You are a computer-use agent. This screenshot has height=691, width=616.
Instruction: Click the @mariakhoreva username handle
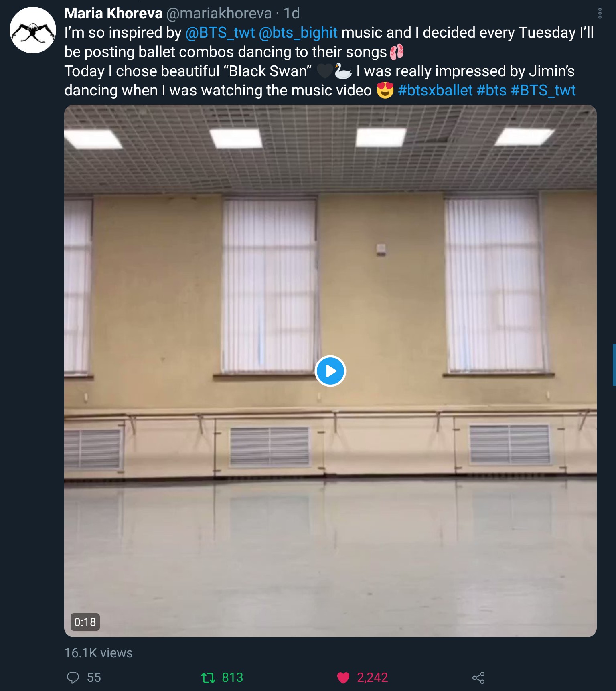[219, 14]
